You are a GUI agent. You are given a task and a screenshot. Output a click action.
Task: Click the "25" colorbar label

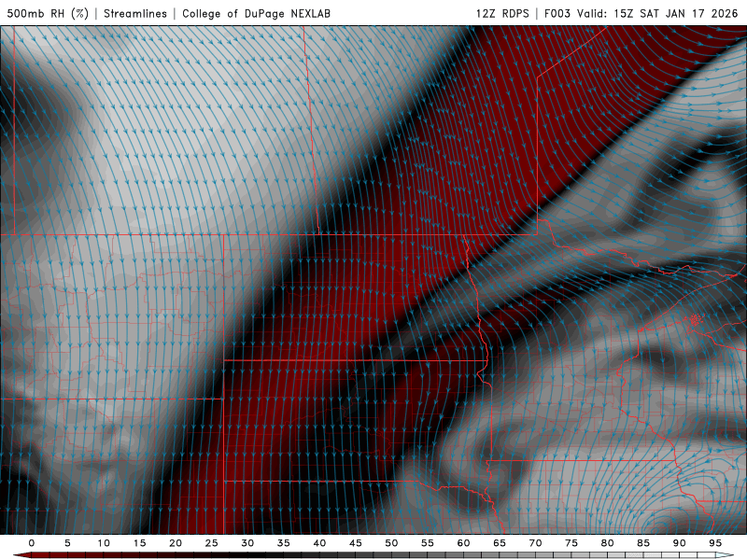click(x=211, y=543)
